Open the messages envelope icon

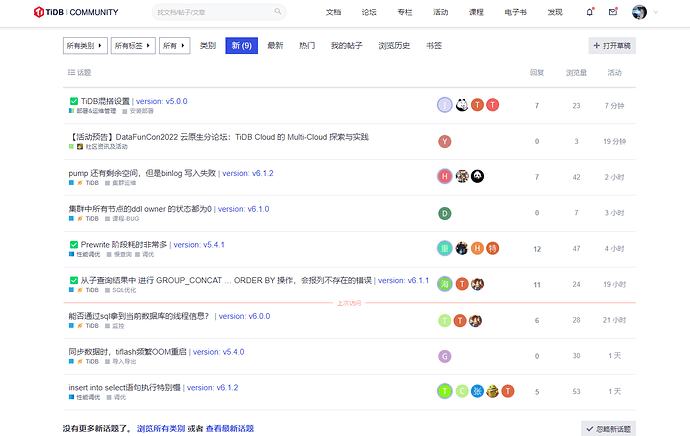click(x=613, y=12)
